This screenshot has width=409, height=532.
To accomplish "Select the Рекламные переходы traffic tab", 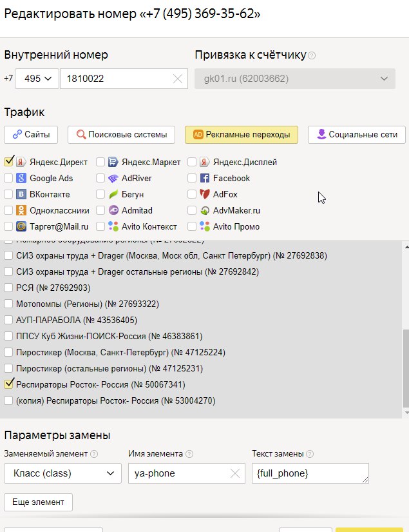I will pos(242,135).
